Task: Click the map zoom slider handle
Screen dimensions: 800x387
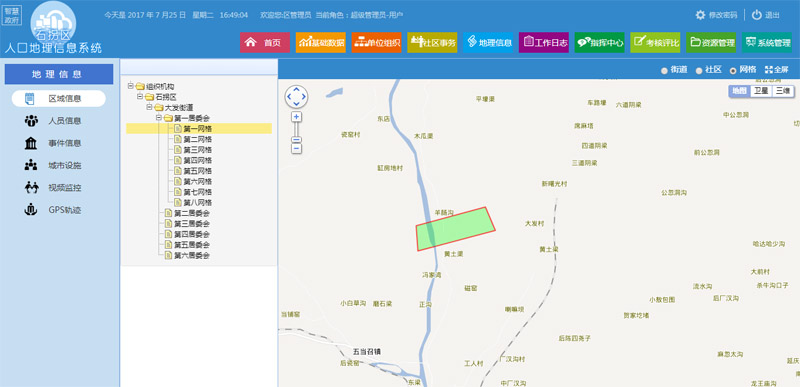Action: pos(296,140)
